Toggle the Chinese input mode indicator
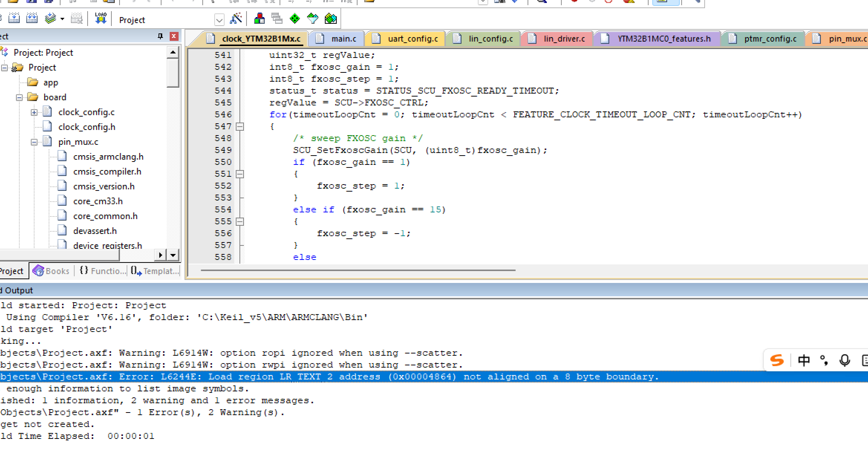This screenshot has width=868, height=453. click(x=804, y=360)
